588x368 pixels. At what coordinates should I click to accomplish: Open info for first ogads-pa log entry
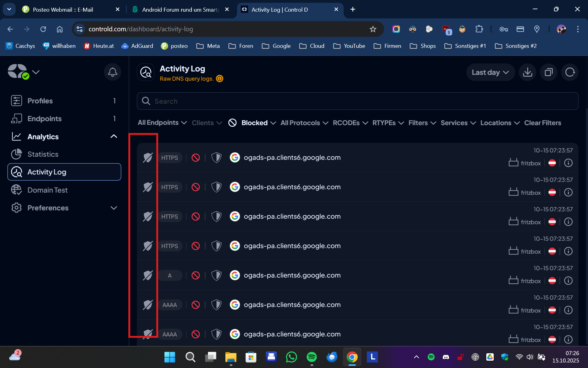tap(568, 163)
